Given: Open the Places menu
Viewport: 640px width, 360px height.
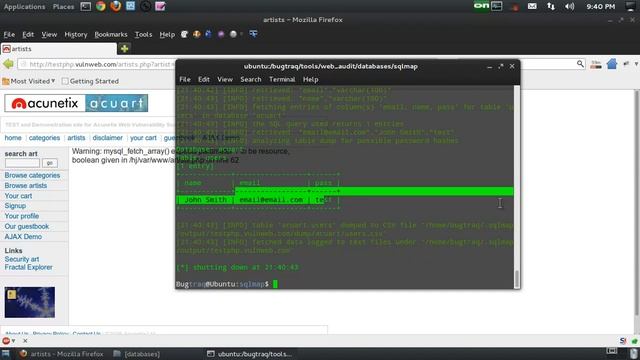Looking at the screenshot, I should point(63,7).
